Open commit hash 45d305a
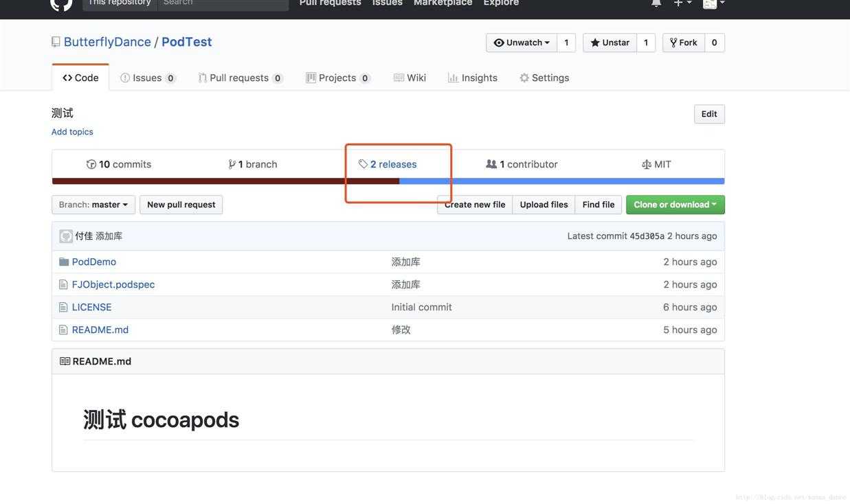This screenshot has height=504, width=850. pyautogui.click(x=647, y=236)
